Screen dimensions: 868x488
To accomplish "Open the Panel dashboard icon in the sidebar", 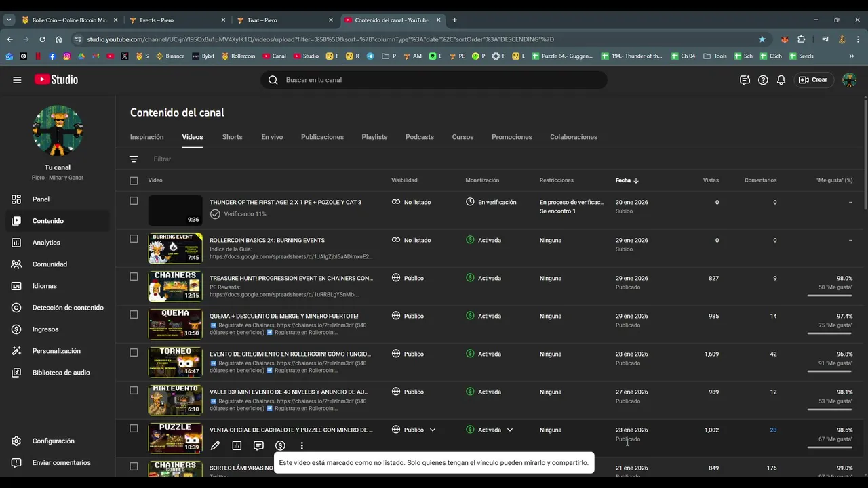I will tap(16, 199).
